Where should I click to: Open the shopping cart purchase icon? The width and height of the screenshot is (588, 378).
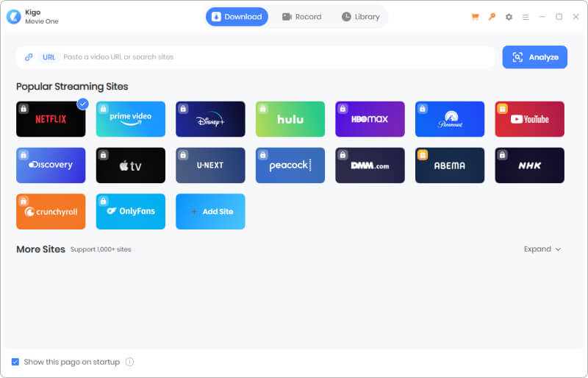(x=475, y=17)
